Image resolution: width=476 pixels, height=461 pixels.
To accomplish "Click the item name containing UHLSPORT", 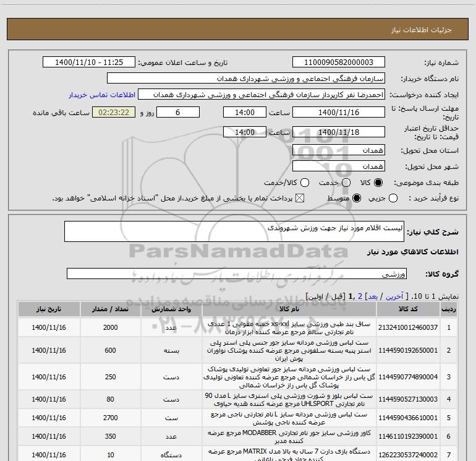I will pos(289,400).
